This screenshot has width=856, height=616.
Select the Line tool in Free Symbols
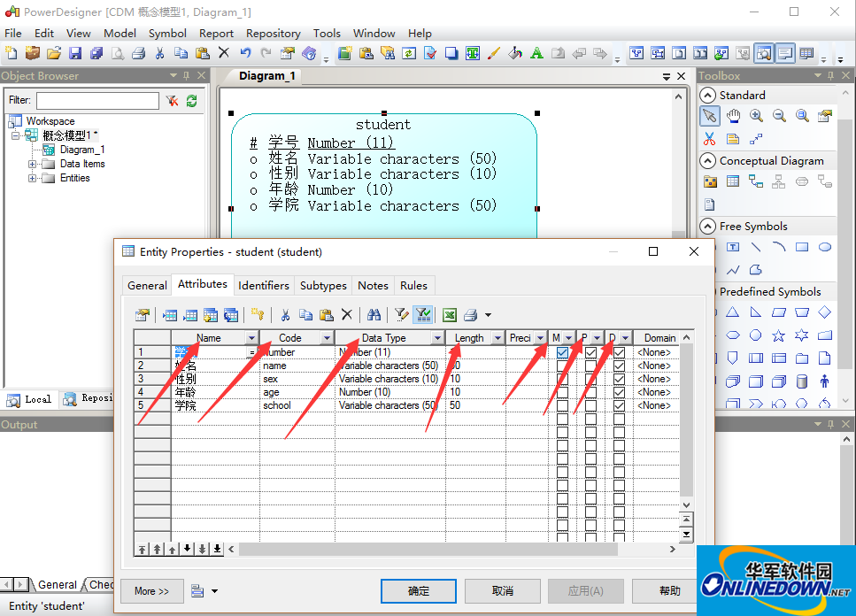coord(756,247)
